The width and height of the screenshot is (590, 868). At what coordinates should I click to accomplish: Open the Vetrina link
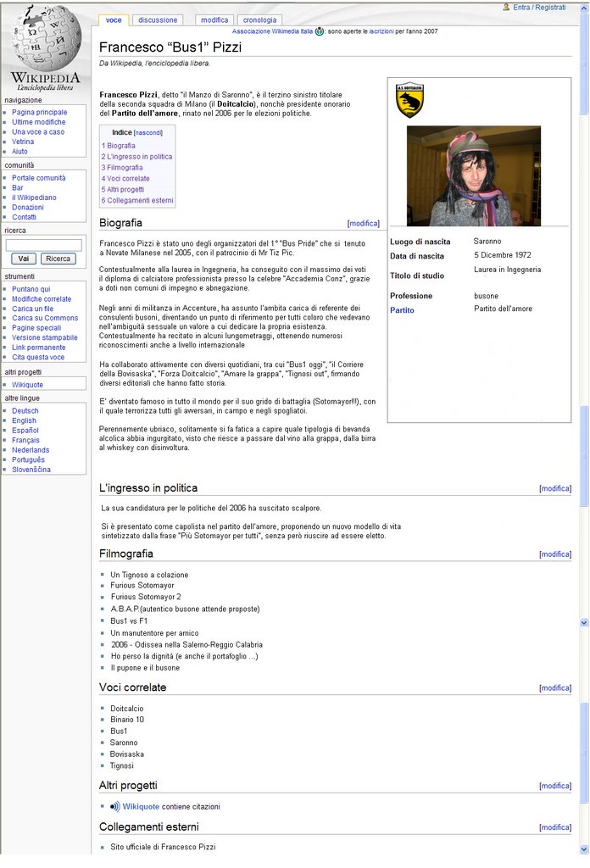[23, 142]
